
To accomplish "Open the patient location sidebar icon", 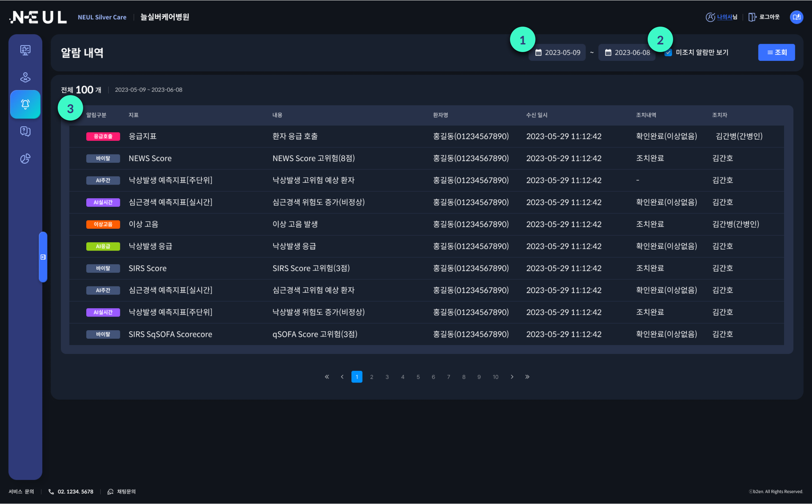I will point(25,77).
